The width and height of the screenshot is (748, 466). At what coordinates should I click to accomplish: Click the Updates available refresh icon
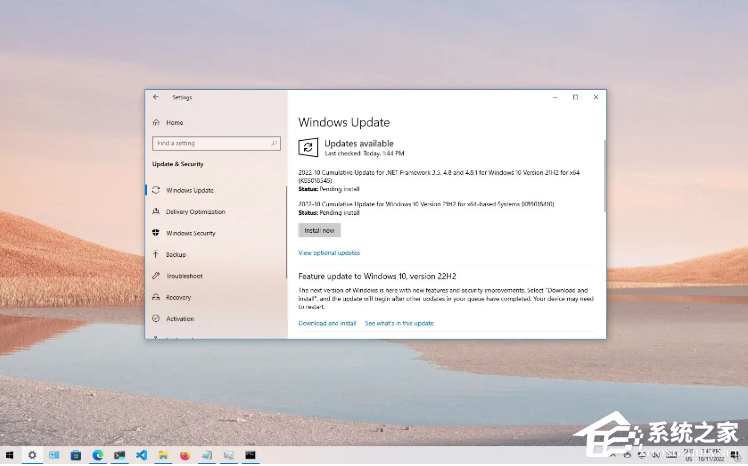pyautogui.click(x=308, y=148)
